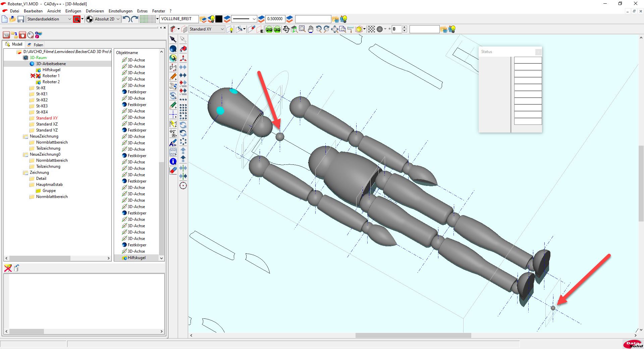This screenshot has width=644, height=349.
Task: Open the Standard XY workplane dropdown
Action: pos(207,29)
